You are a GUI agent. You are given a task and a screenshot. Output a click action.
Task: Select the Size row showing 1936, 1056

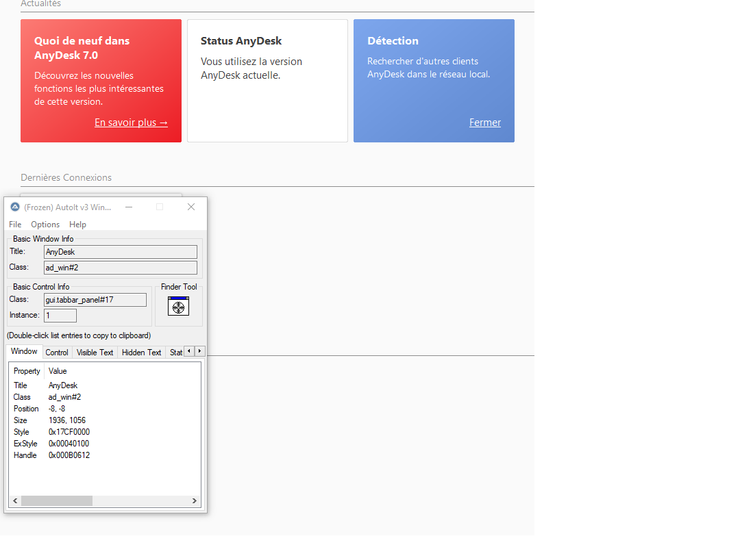pyautogui.click(x=105, y=420)
